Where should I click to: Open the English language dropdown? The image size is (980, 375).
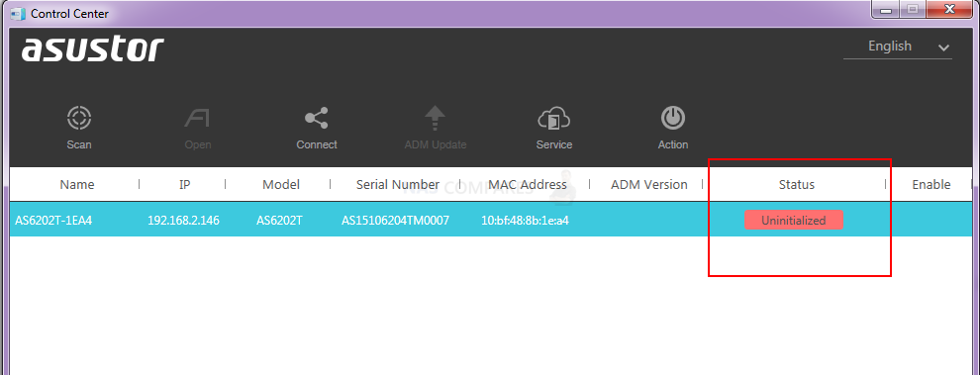pos(898,47)
